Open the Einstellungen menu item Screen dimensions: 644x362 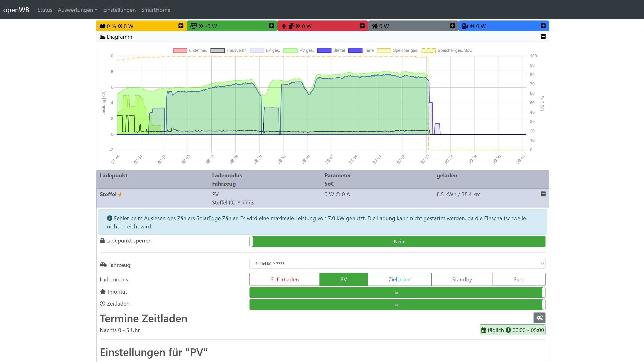coord(119,10)
